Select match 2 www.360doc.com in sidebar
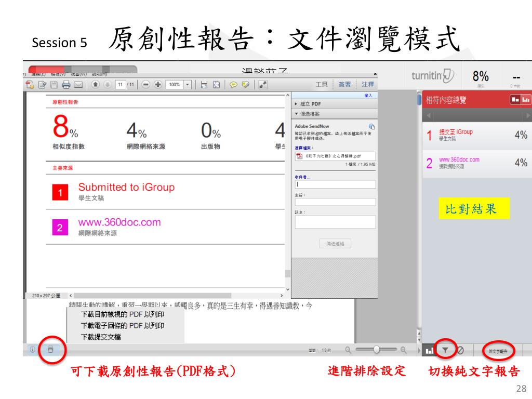 tap(477, 163)
